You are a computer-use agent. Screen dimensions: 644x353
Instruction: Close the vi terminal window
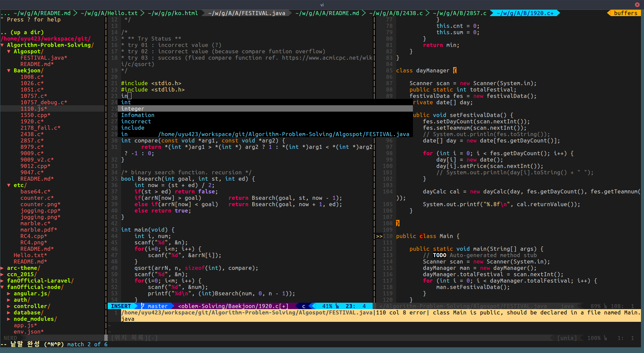(x=637, y=5)
